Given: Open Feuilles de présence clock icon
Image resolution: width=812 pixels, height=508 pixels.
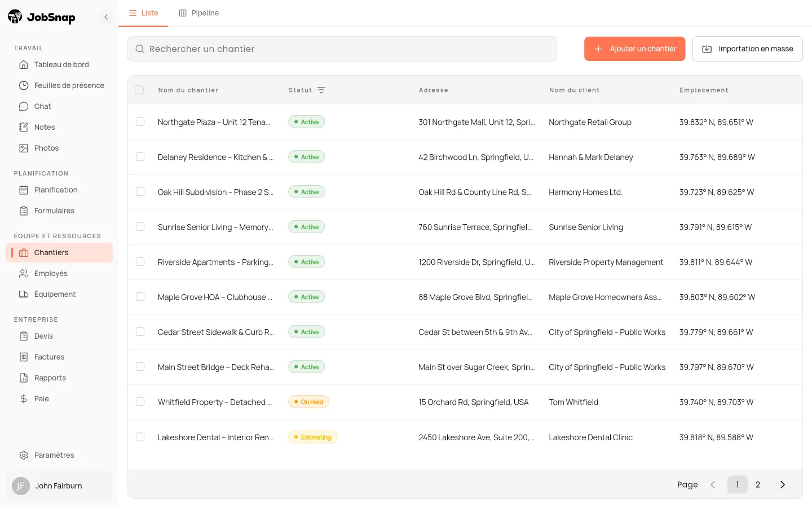Looking at the screenshot, I should point(24,86).
